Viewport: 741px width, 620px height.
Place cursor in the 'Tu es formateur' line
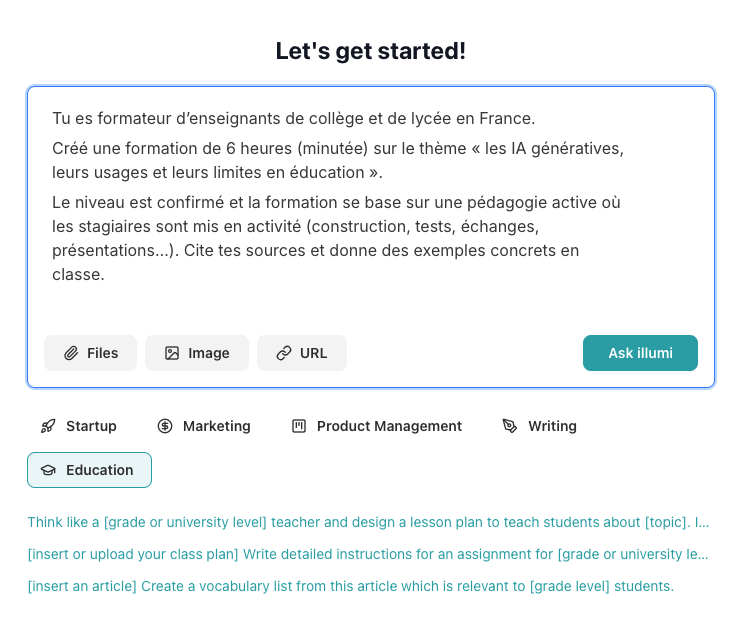click(293, 119)
